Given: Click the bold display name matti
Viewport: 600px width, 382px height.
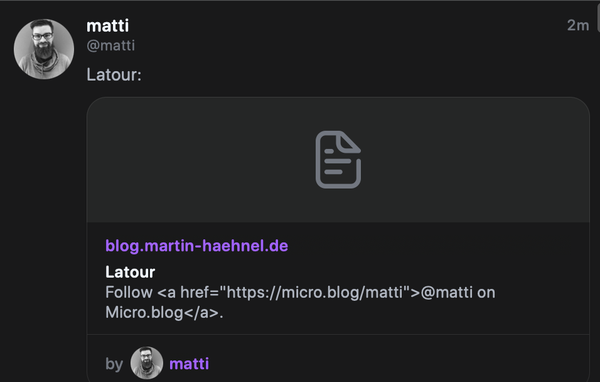Looking at the screenshot, I should (x=108, y=26).
